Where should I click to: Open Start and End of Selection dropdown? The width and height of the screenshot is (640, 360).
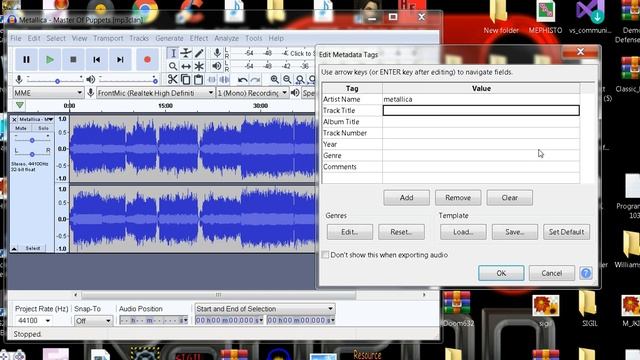pyautogui.click(x=265, y=309)
